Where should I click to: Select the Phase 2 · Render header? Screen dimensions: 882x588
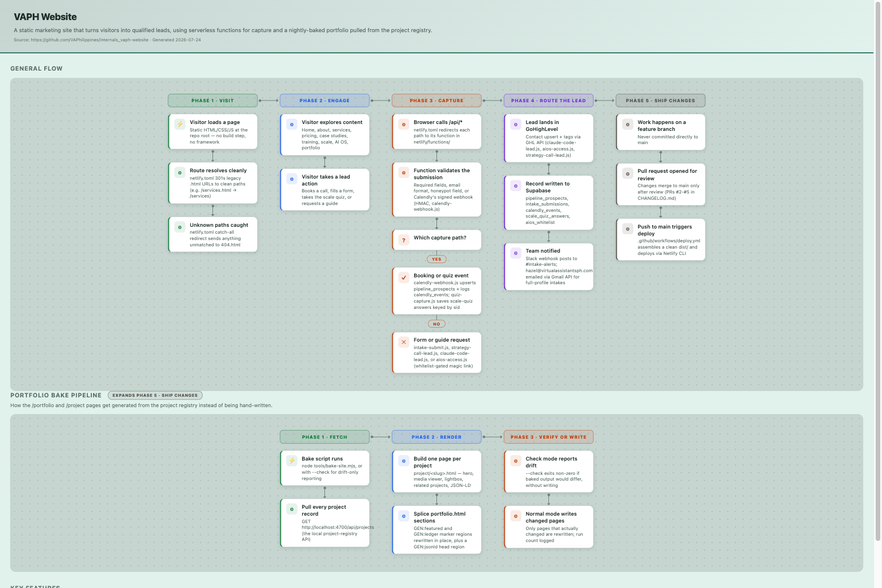coord(436,437)
